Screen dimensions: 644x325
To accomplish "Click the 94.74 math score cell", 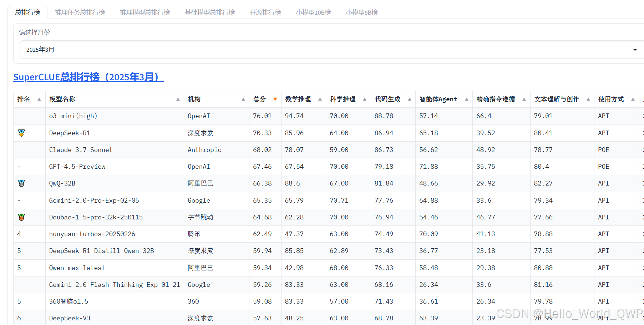I will (304, 116).
